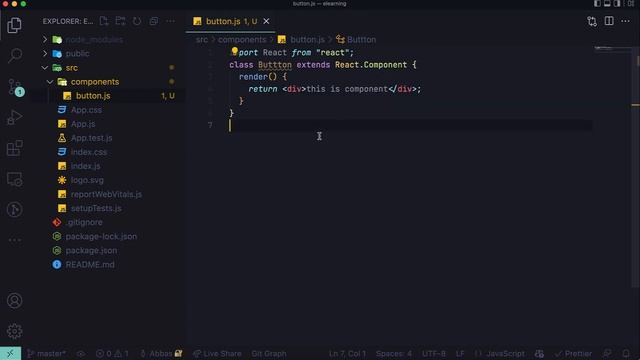Image resolution: width=640 pixels, height=360 pixels.
Task: Open notifications bell in status bar
Action: click(626, 353)
